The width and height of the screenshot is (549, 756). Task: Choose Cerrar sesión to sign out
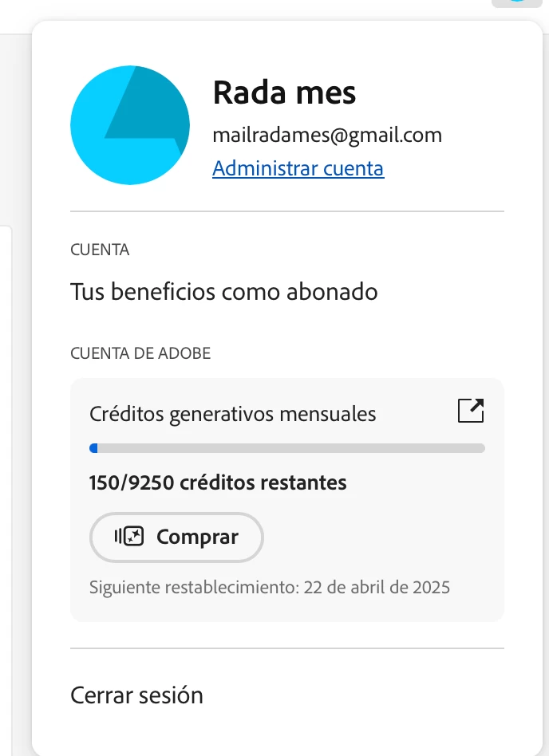(x=137, y=695)
